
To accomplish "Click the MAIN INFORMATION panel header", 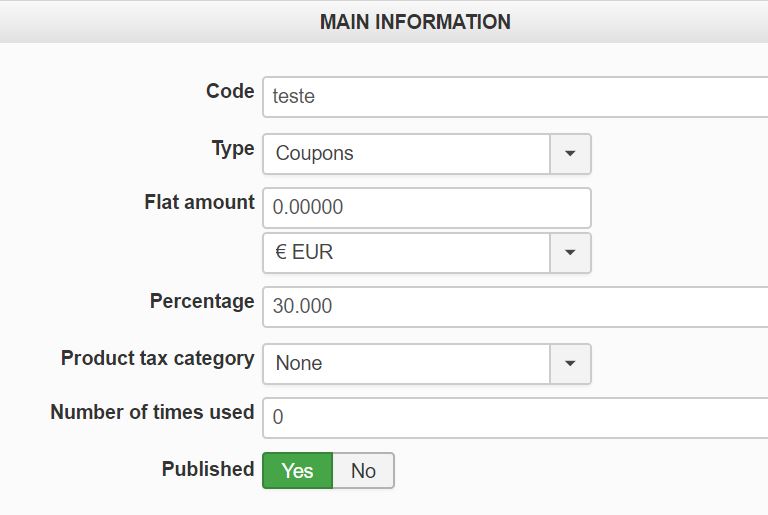I will [384, 22].
